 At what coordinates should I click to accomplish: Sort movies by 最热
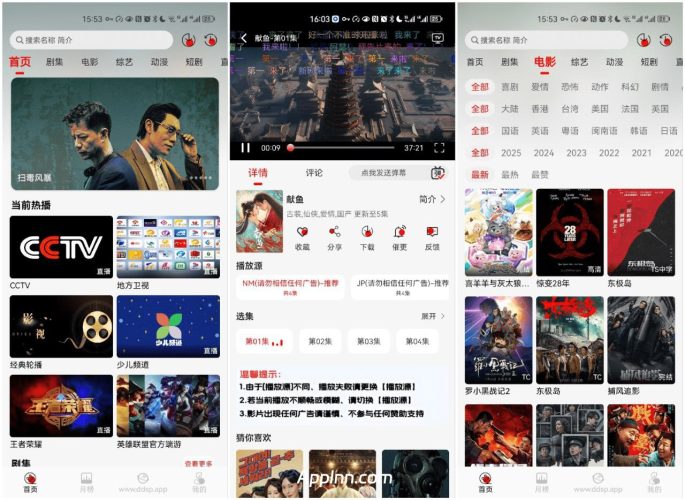point(509,175)
